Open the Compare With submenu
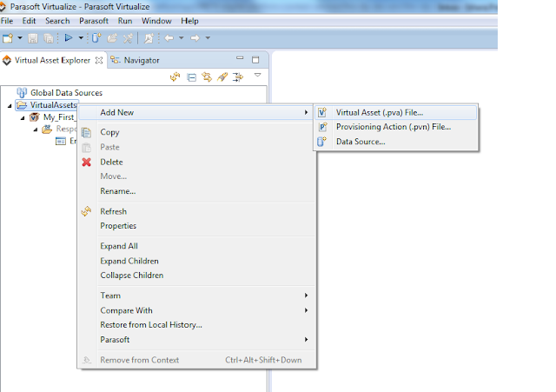The height and width of the screenshot is (392, 556). pos(196,310)
